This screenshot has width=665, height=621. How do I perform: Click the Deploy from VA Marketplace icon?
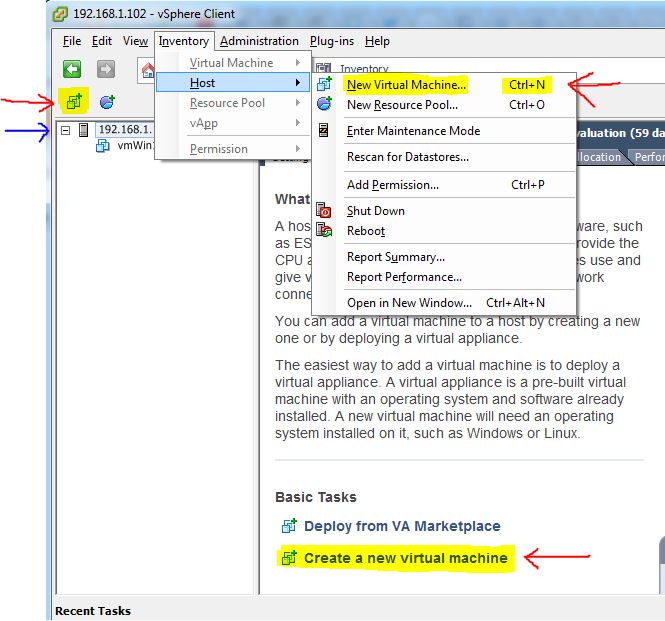[289, 526]
